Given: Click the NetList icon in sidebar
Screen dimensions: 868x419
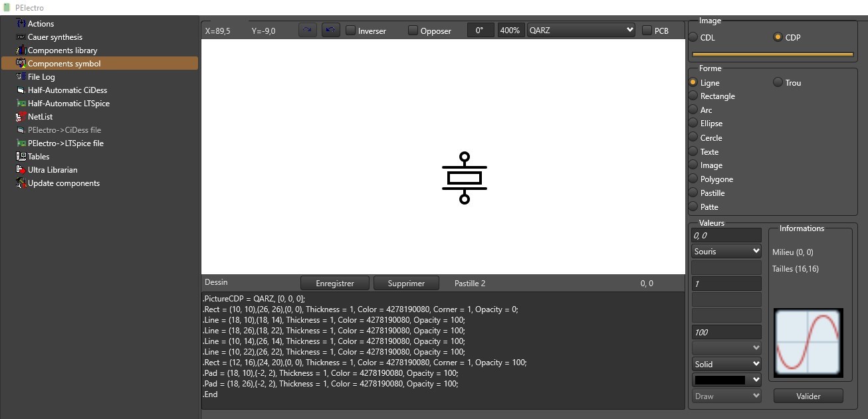Looking at the screenshot, I should pos(21,117).
